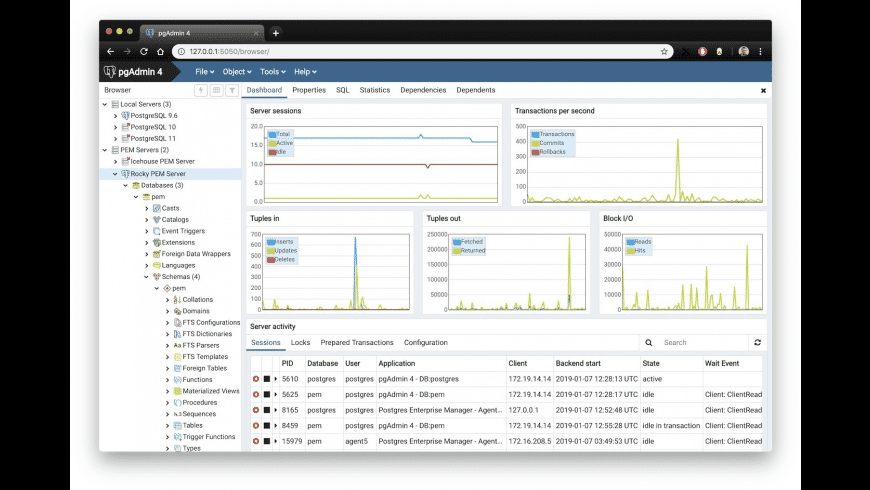Select the Icehouse PEM Server item
870x490 pixels.
[162, 161]
